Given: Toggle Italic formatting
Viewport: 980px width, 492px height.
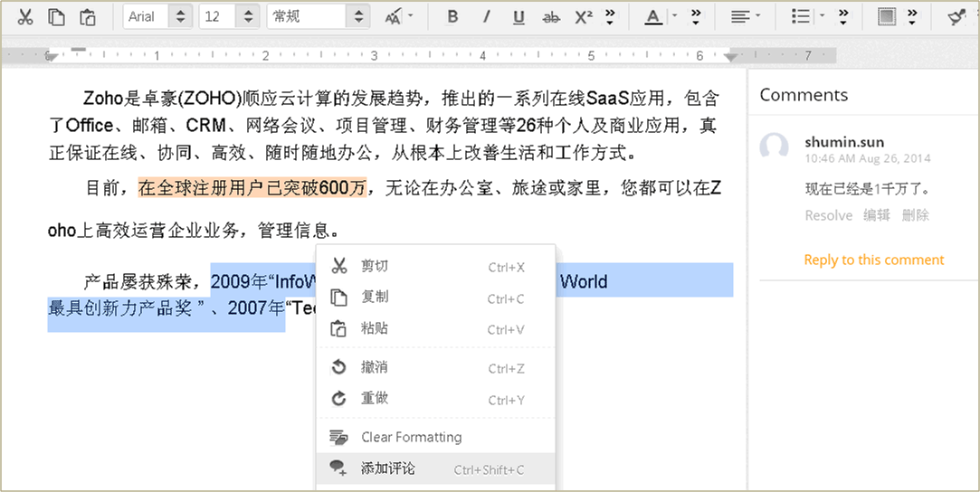Looking at the screenshot, I should coord(486,17).
